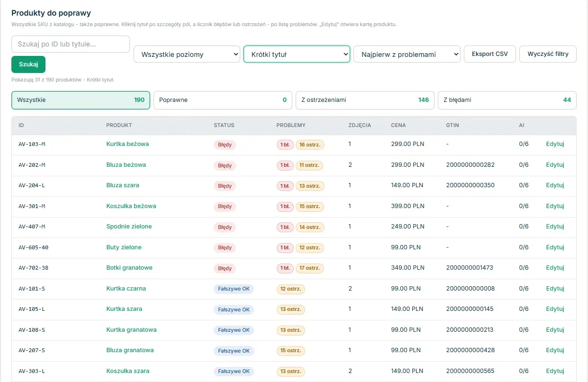Filter by the 'Z błędami' tab
The width and height of the screenshot is (588, 382).
click(x=507, y=100)
